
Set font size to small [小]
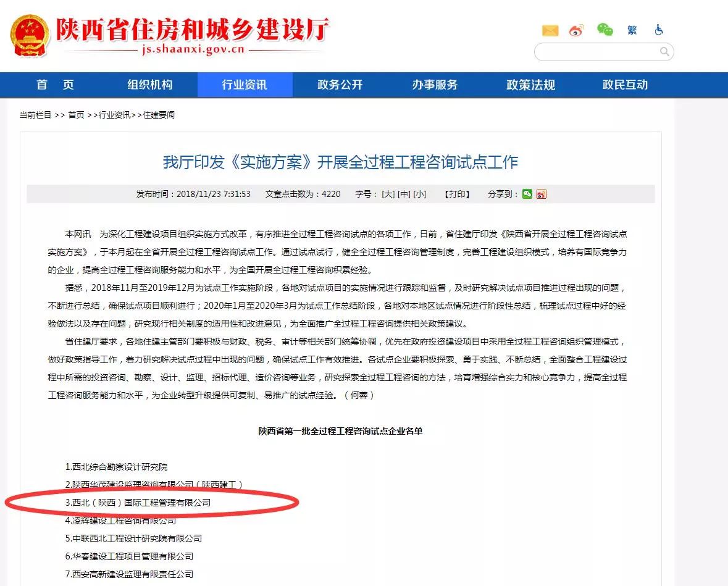(419, 194)
